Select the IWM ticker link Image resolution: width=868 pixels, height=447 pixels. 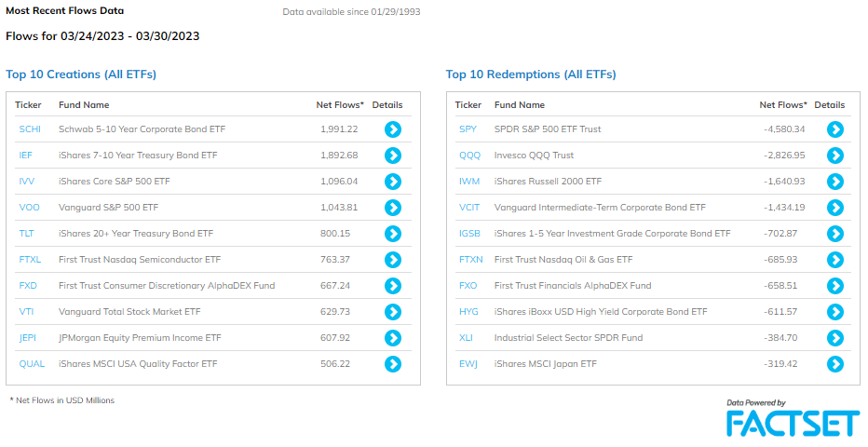coord(469,181)
